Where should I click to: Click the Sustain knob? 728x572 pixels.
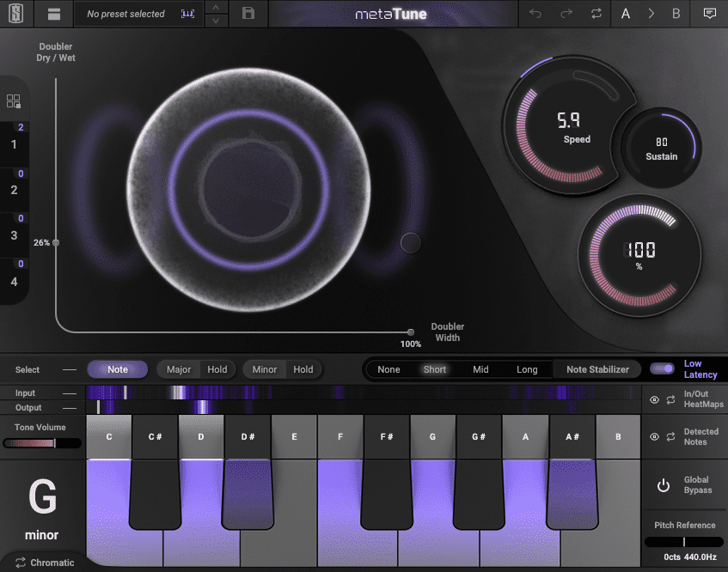[662, 149]
